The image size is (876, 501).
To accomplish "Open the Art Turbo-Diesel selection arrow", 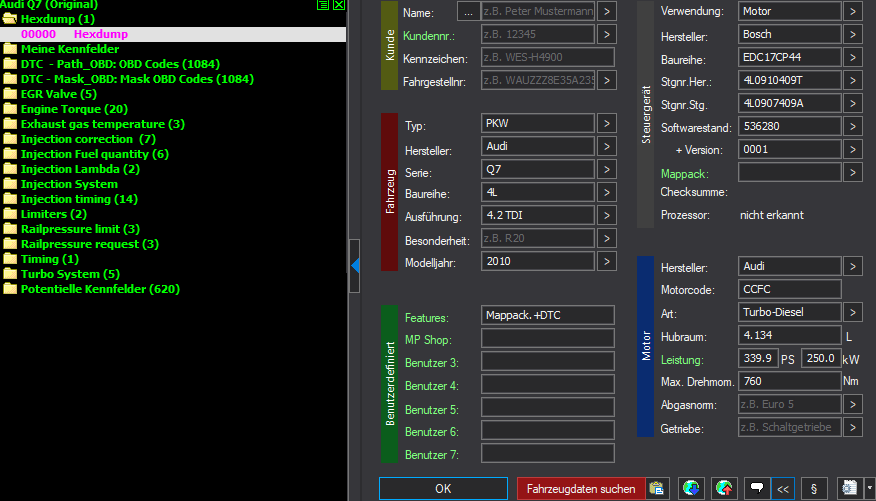I will pyautogui.click(x=852, y=313).
